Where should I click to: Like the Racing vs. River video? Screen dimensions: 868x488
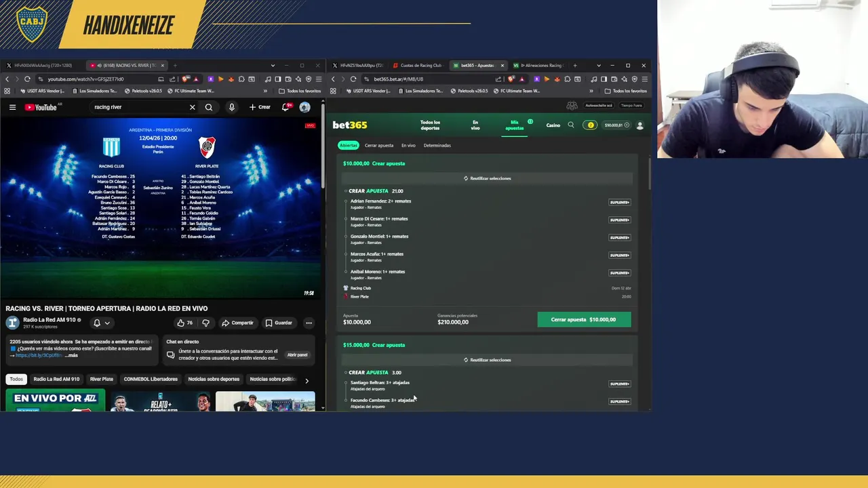(184, 323)
